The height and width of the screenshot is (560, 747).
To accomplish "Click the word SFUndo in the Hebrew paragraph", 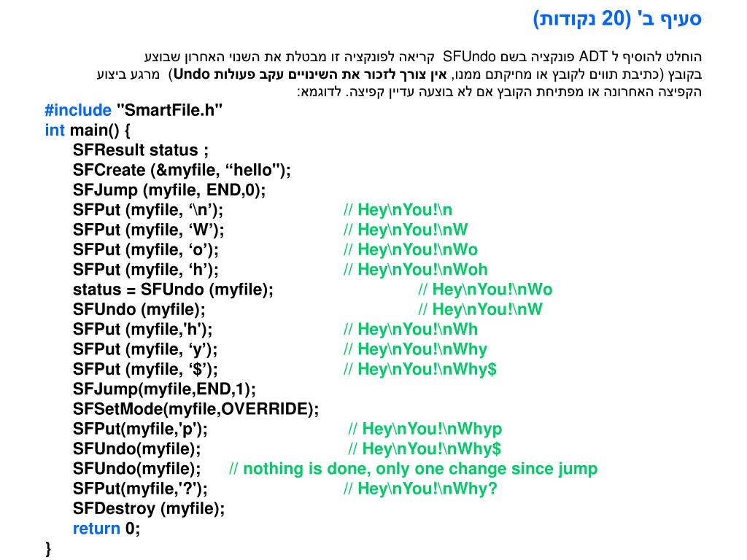I will [469, 57].
